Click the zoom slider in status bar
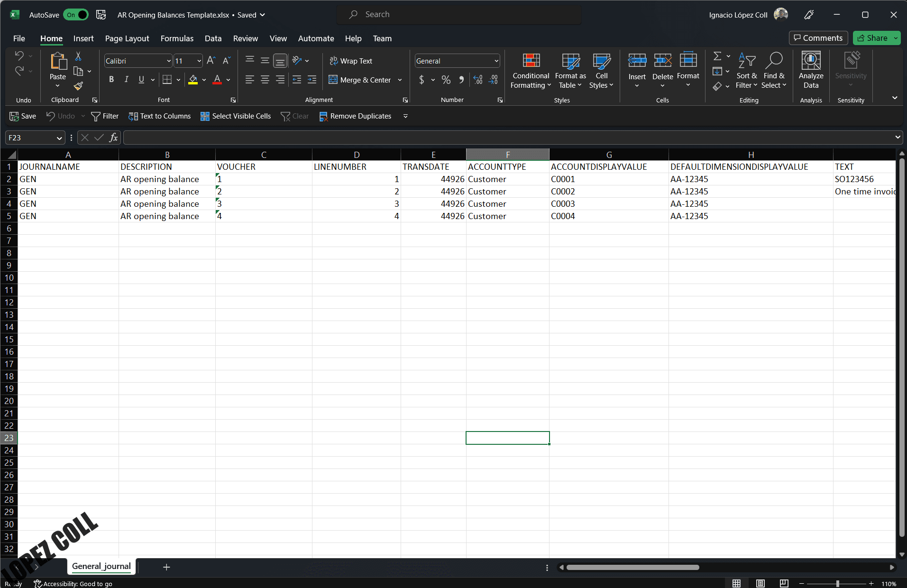This screenshot has height=588, width=907. click(x=837, y=584)
